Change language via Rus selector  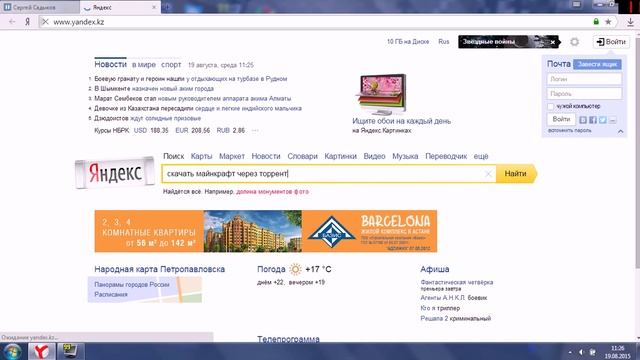coord(444,42)
